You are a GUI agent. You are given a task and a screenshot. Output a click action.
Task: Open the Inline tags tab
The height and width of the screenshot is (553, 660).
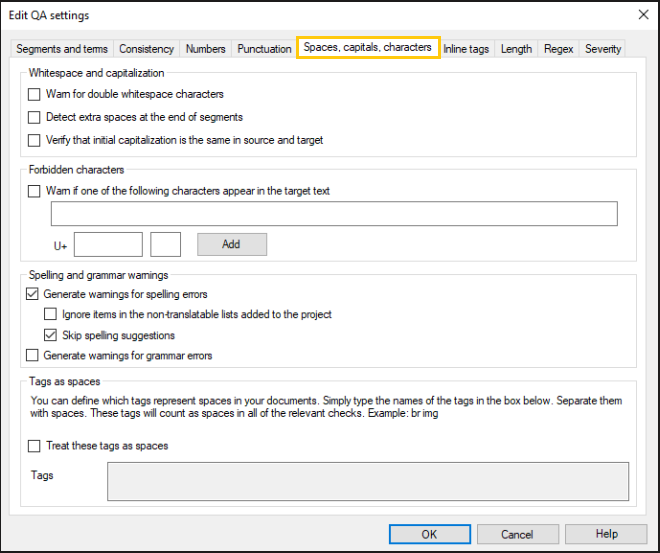[x=467, y=49]
